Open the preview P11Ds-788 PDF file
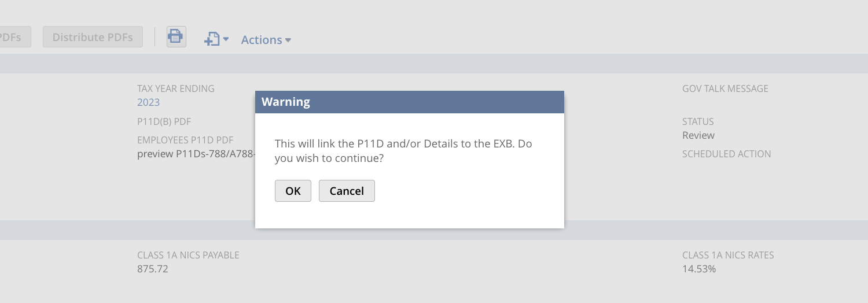The image size is (868, 303). tap(196, 154)
